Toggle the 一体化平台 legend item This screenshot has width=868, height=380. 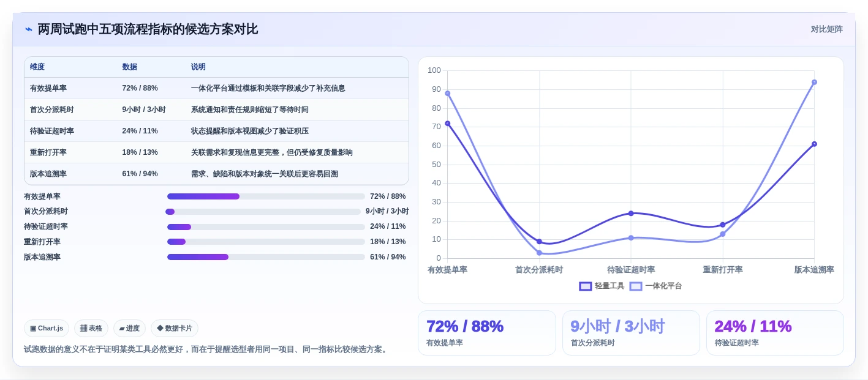pos(655,286)
